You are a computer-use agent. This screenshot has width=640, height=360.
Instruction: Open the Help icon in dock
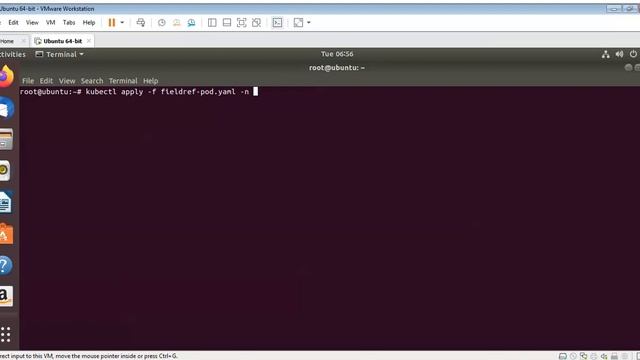[x=6, y=265]
